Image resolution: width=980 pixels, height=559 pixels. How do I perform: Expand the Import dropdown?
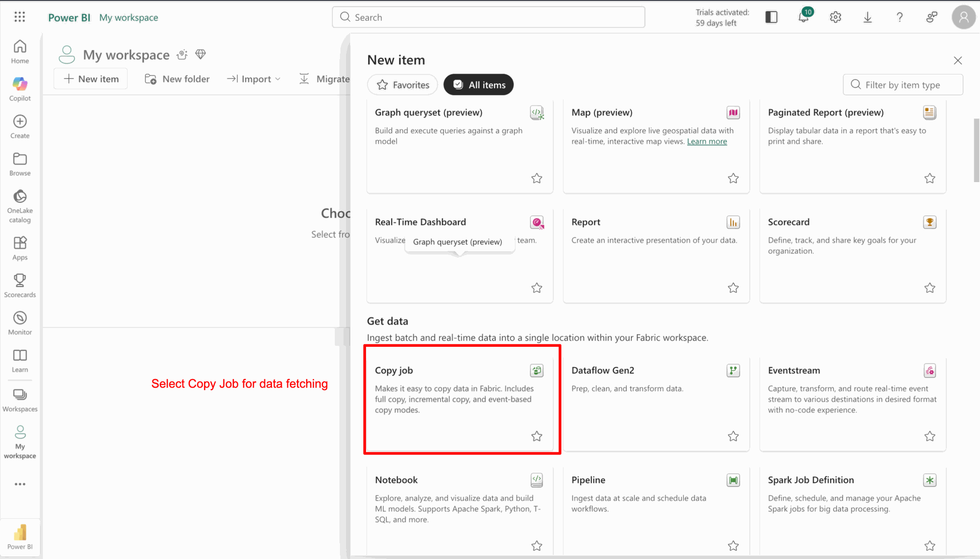pos(254,79)
